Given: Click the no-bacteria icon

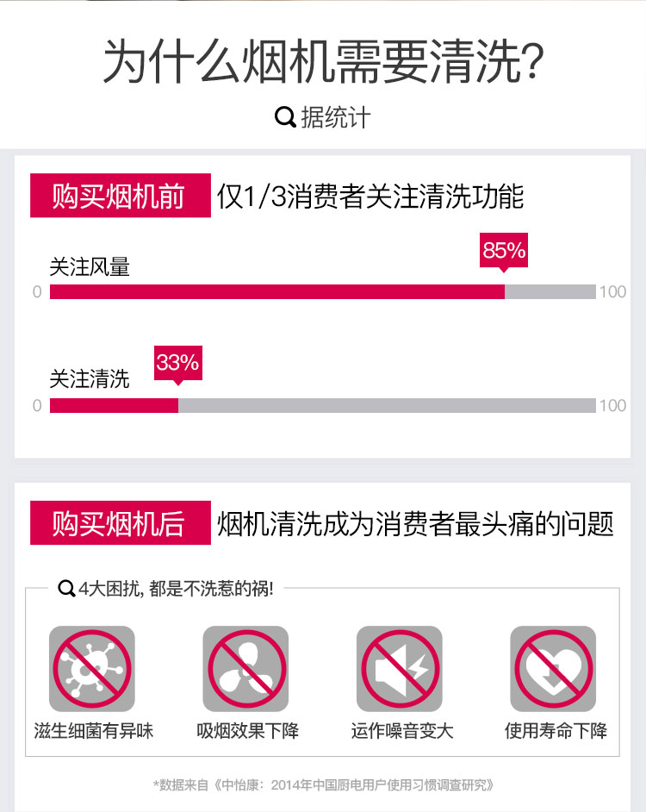Looking at the screenshot, I should pos(91,669).
